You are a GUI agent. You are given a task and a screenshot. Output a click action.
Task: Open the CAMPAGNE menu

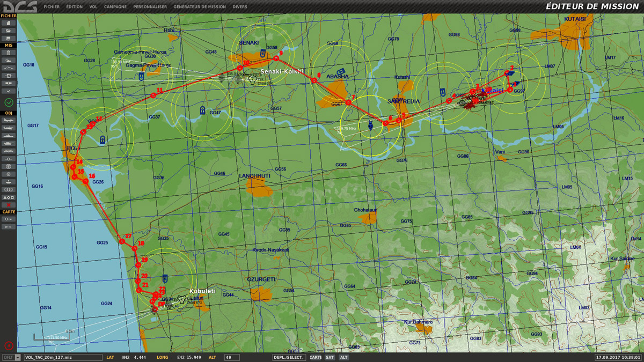click(x=115, y=7)
